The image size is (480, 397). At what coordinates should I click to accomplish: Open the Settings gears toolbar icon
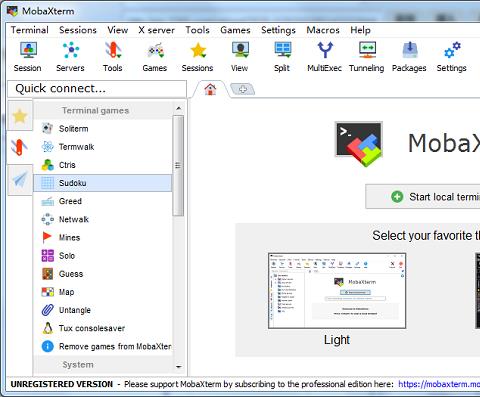coord(452,57)
